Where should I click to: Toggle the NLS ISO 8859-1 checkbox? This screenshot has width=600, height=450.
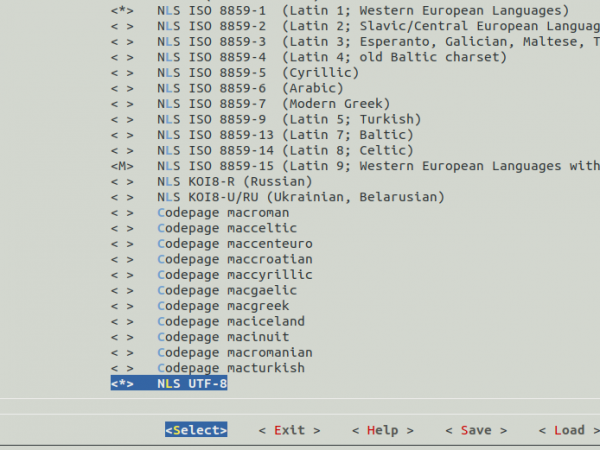tap(122, 10)
